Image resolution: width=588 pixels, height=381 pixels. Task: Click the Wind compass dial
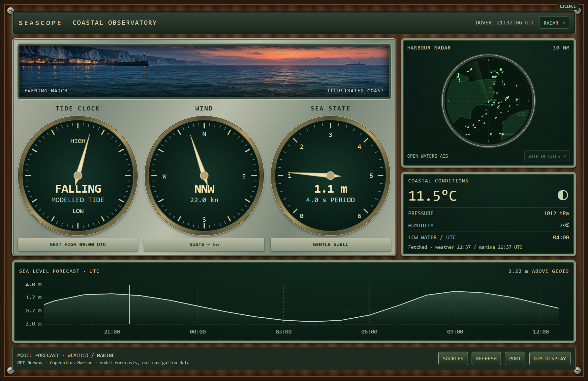point(204,175)
